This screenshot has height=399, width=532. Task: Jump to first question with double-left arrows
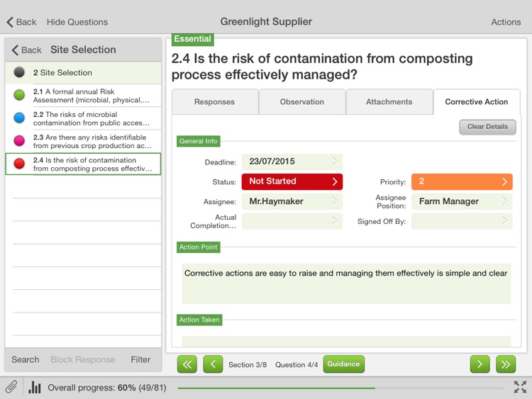187,364
